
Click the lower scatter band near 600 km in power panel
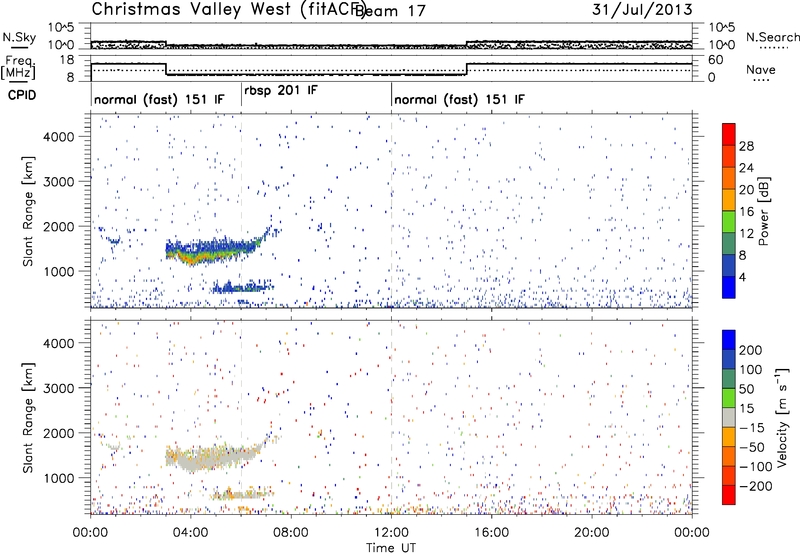click(243, 288)
